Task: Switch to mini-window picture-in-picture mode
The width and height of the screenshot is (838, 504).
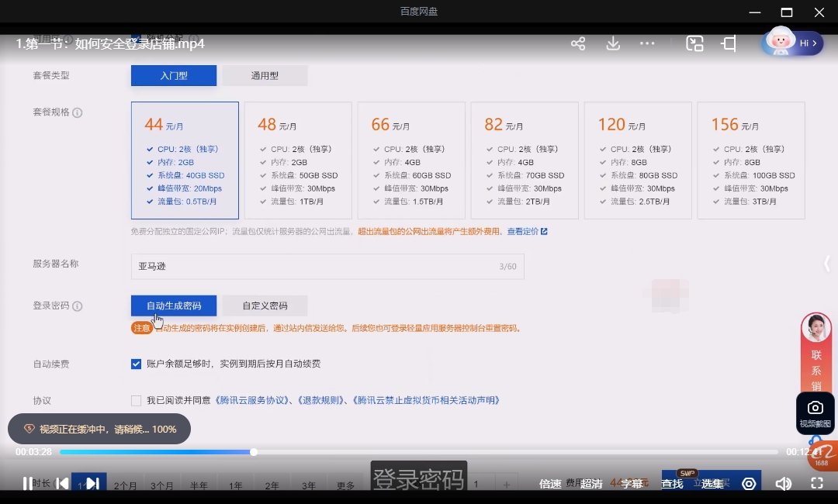Action: coord(694,43)
